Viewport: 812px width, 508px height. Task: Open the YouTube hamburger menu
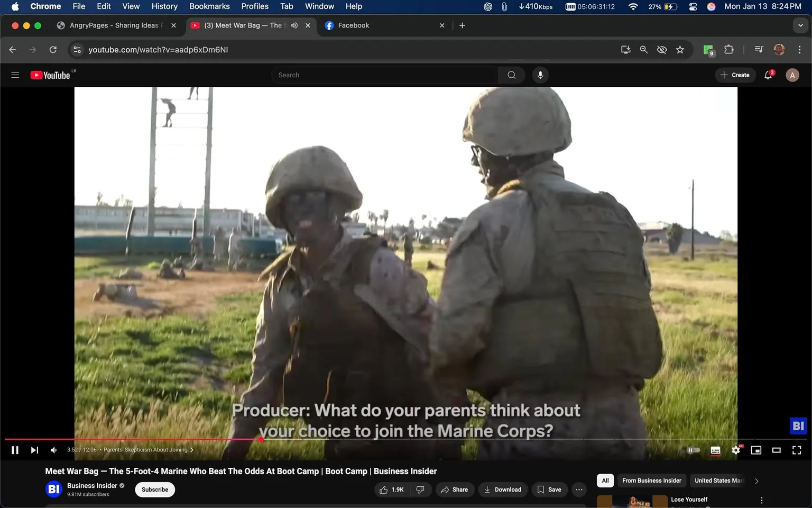[x=15, y=75]
